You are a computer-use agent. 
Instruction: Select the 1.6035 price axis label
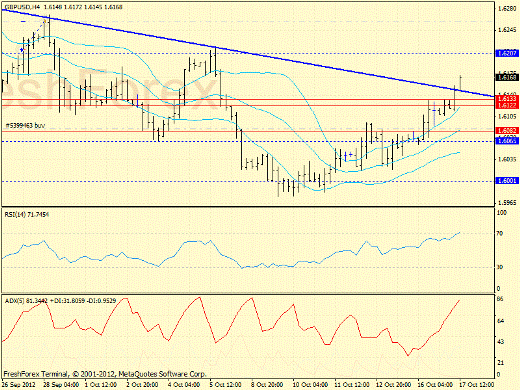click(507, 159)
